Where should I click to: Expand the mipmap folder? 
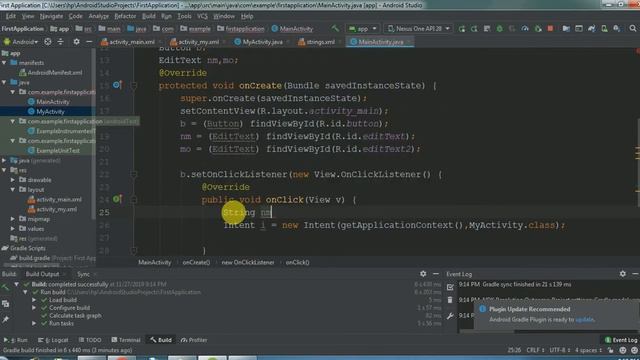click(13, 219)
